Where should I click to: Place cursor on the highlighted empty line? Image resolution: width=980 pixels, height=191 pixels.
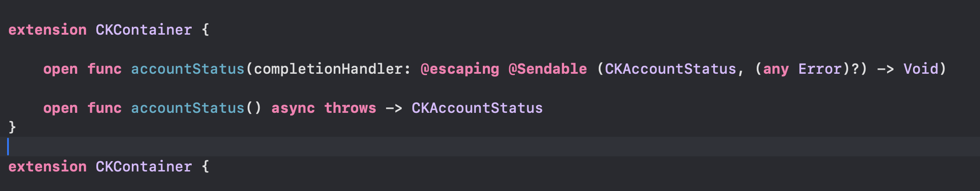(x=266, y=147)
